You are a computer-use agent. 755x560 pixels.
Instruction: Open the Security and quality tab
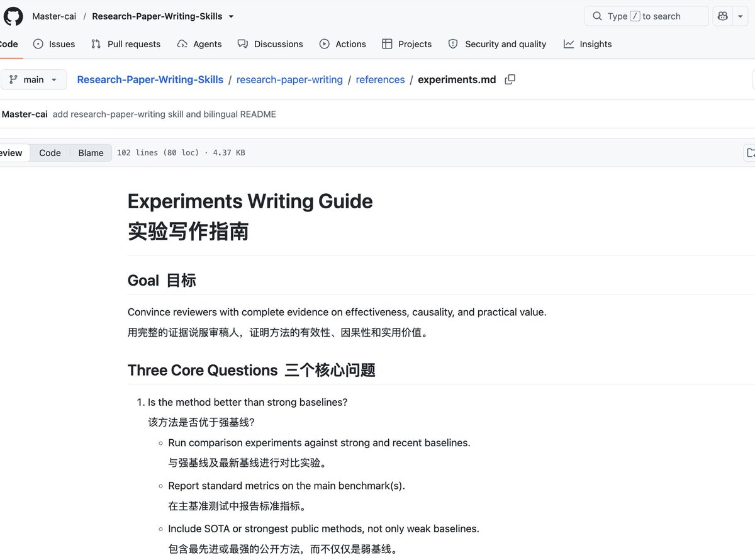(497, 44)
